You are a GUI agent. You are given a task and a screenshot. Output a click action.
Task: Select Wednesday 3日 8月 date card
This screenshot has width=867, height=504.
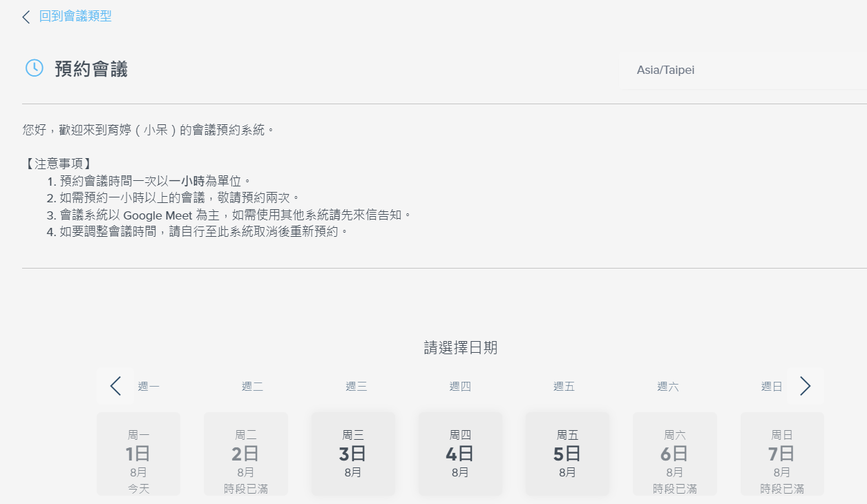click(x=353, y=454)
